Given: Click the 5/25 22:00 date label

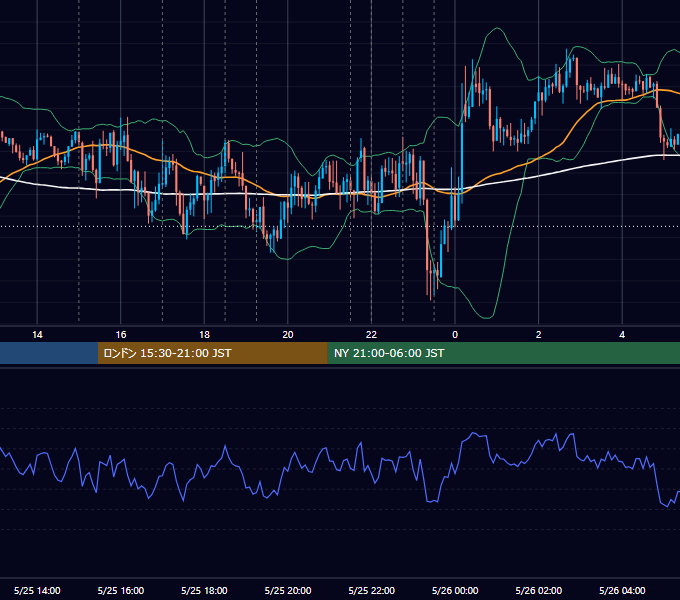Looking at the screenshot, I should pyautogui.click(x=372, y=590).
